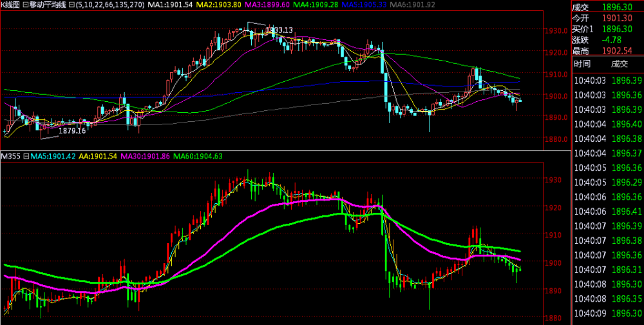The height and width of the screenshot is (325, 644).
Task: Collapse the 移动平均线 indicator box icon
Action: point(25,5)
